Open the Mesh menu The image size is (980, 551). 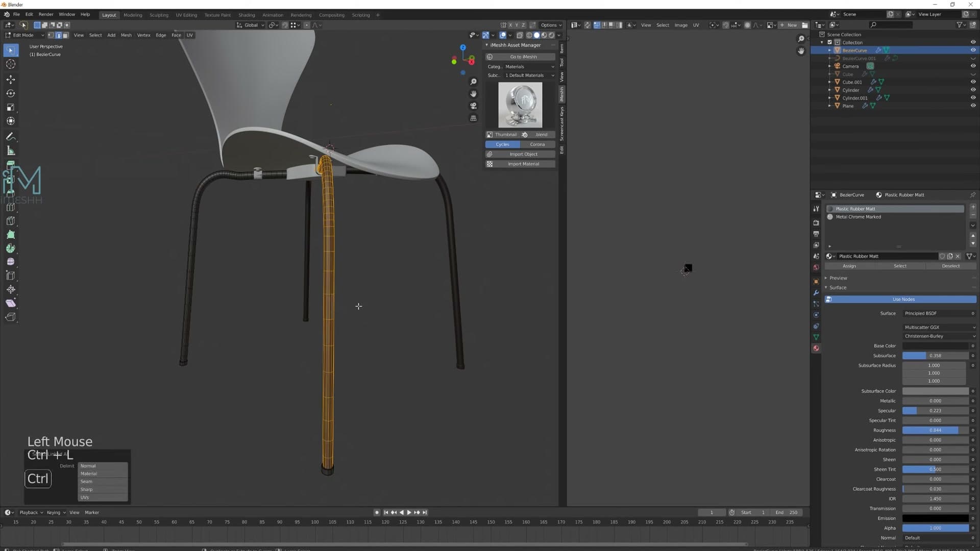click(126, 35)
